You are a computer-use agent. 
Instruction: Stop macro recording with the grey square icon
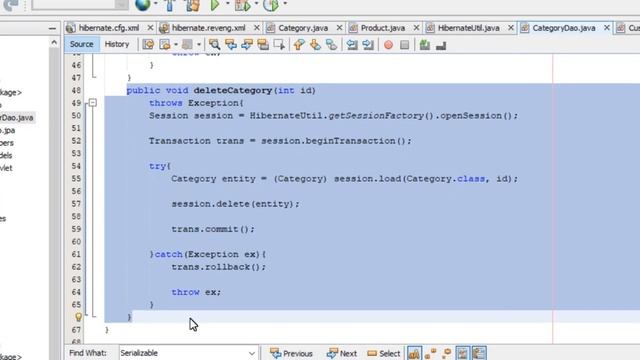point(404,45)
